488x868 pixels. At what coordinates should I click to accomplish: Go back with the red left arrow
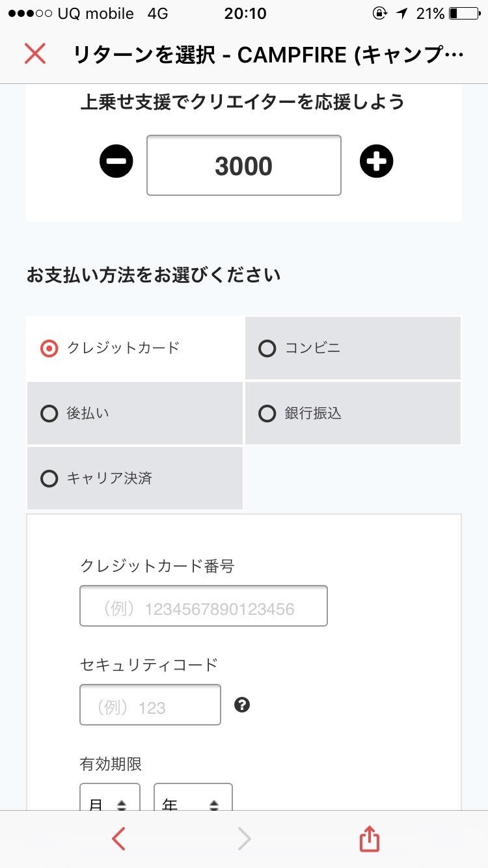pyautogui.click(x=118, y=839)
